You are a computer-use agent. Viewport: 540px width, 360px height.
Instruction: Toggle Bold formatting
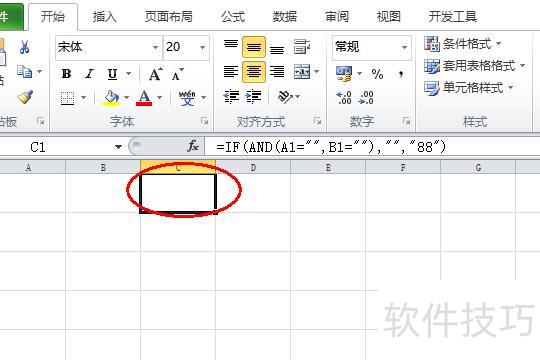pyautogui.click(x=66, y=74)
